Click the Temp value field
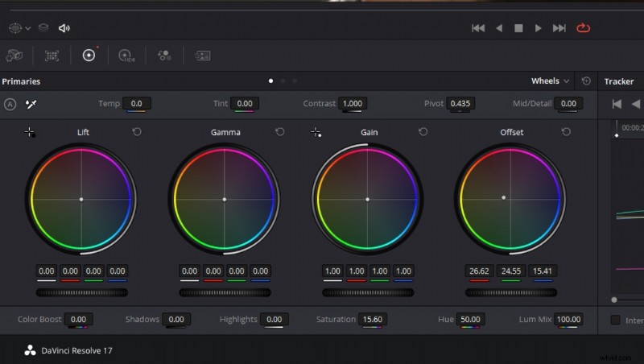 pos(137,104)
